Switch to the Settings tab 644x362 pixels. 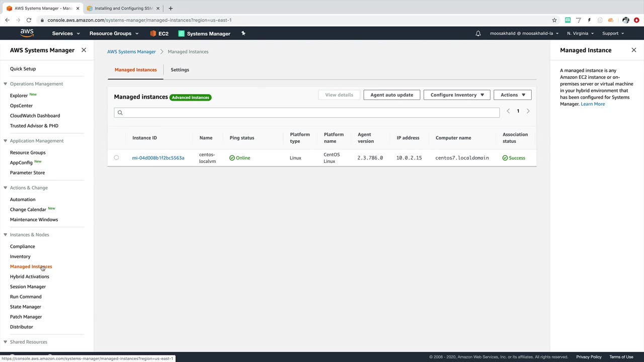180,70
